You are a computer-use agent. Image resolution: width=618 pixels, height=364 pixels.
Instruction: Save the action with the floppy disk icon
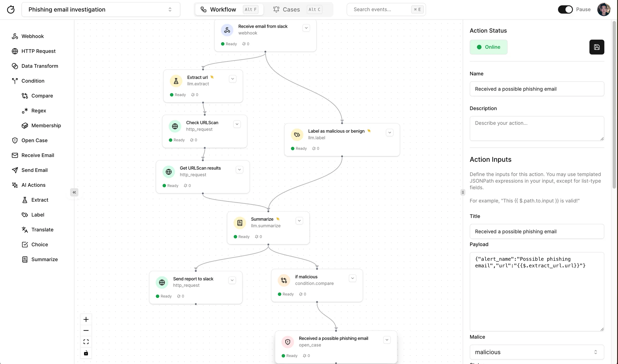tap(597, 47)
